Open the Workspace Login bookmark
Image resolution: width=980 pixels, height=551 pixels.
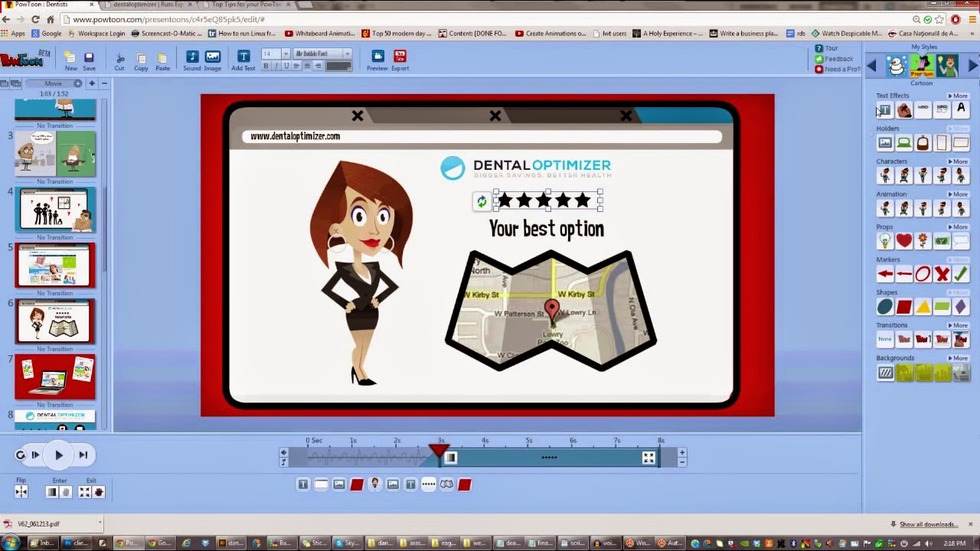pos(96,34)
